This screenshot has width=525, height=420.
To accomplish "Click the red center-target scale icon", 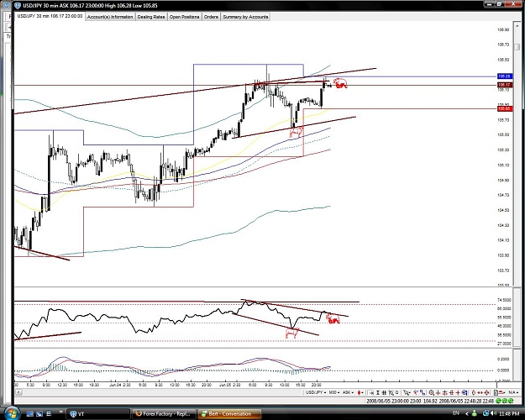I will pos(486,392).
